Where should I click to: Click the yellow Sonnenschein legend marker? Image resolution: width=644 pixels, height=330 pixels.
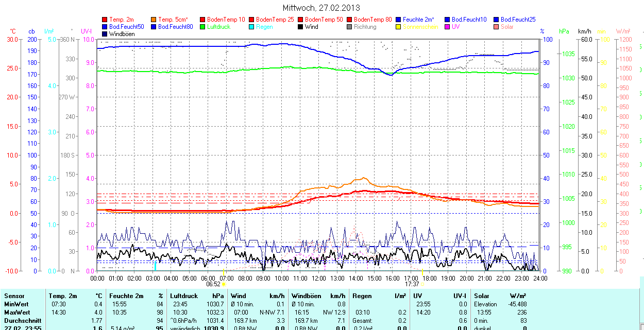click(398, 27)
